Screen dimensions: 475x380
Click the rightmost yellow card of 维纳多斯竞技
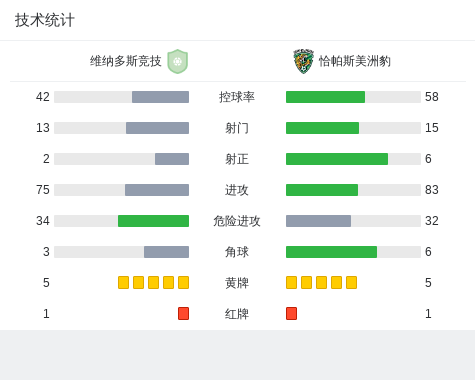[x=183, y=283]
